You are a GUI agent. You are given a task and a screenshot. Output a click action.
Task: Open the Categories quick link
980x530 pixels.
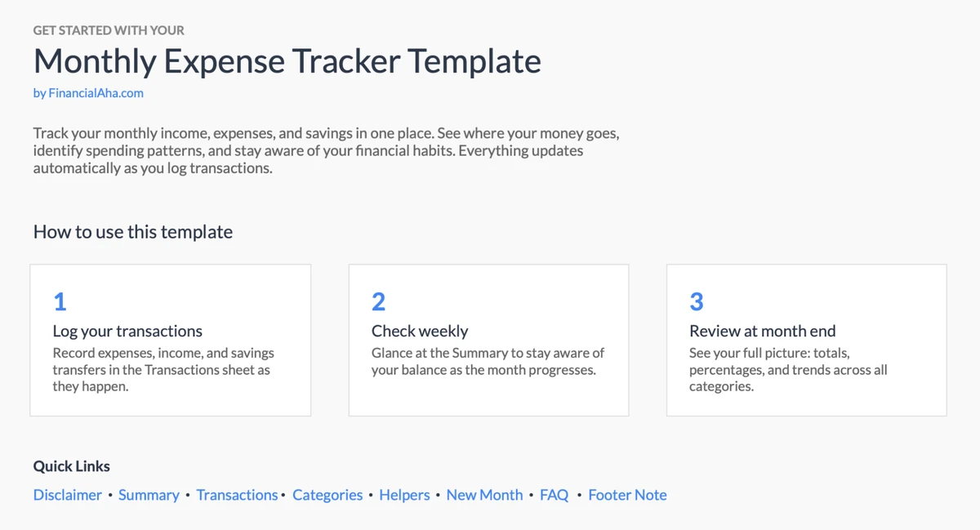327,495
